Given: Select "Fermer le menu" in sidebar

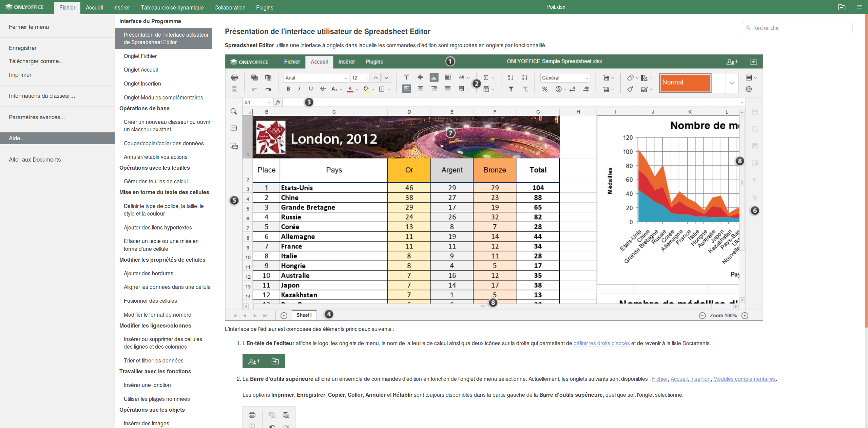Looking at the screenshot, I should (x=29, y=27).
